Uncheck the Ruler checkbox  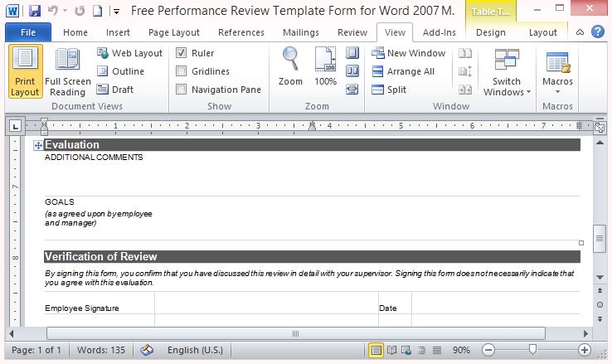[182, 53]
